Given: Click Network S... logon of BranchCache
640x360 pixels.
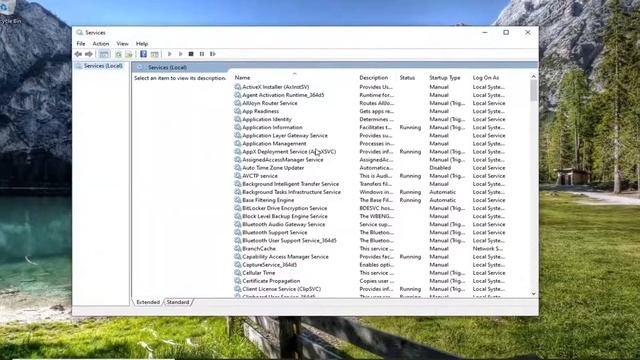Looking at the screenshot, I should pyautogui.click(x=487, y=248).
